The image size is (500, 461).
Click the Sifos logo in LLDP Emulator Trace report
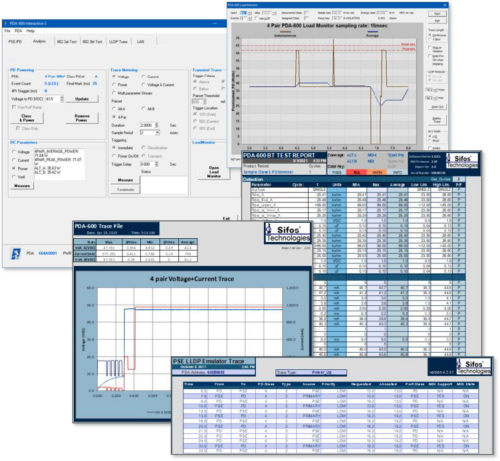coord(473,367)
